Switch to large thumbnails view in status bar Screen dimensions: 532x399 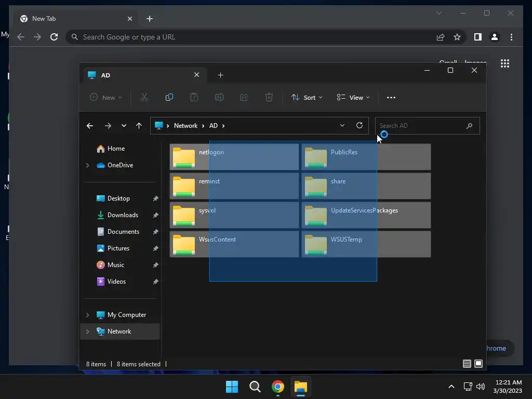coord(478,364)
